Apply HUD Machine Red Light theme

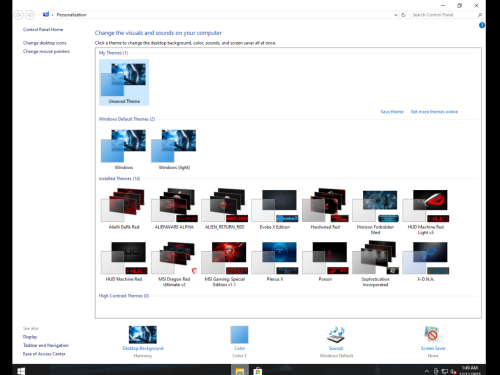(x=426, y=211)
